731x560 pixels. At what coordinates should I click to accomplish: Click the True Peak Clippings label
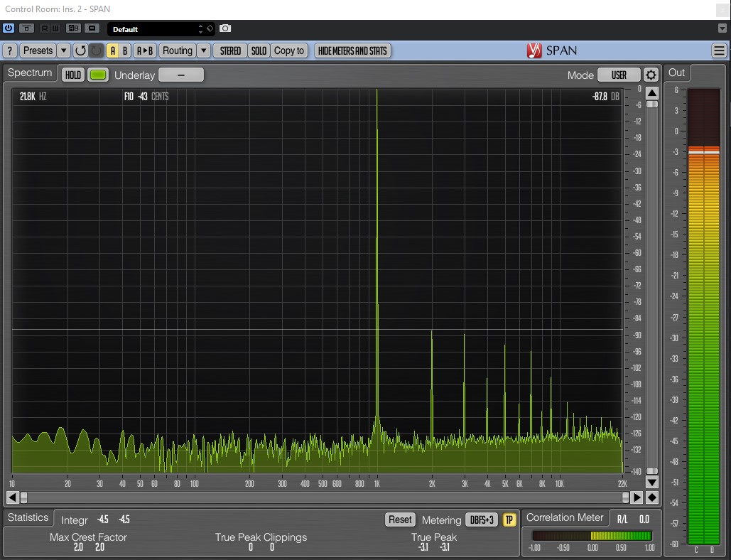(261, 537)
